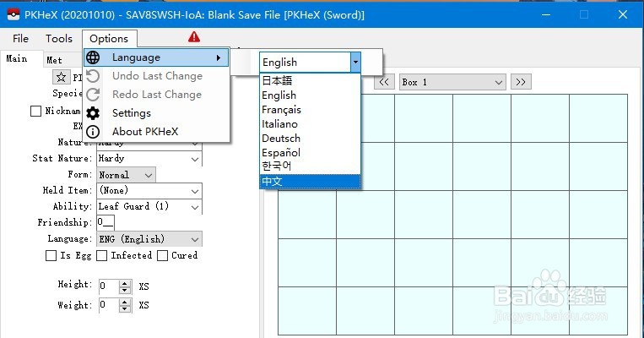The height and width of the screenshot is (338, 644).
Task: Select Deutsch in the language list
Action: 310,139
